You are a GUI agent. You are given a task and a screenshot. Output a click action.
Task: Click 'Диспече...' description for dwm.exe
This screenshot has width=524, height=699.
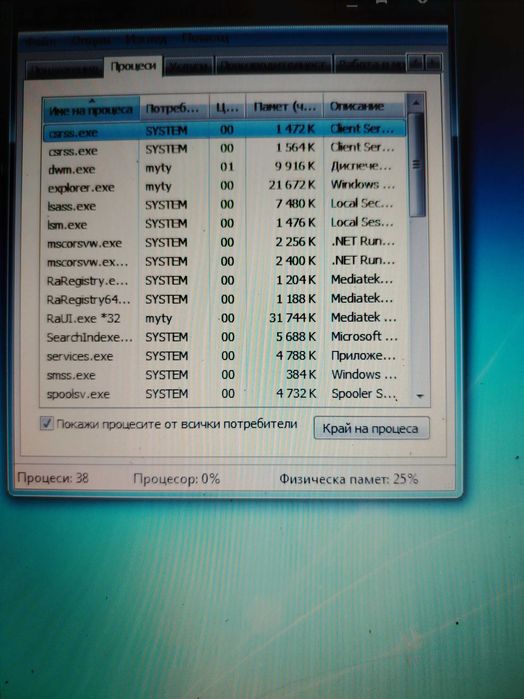361,166
